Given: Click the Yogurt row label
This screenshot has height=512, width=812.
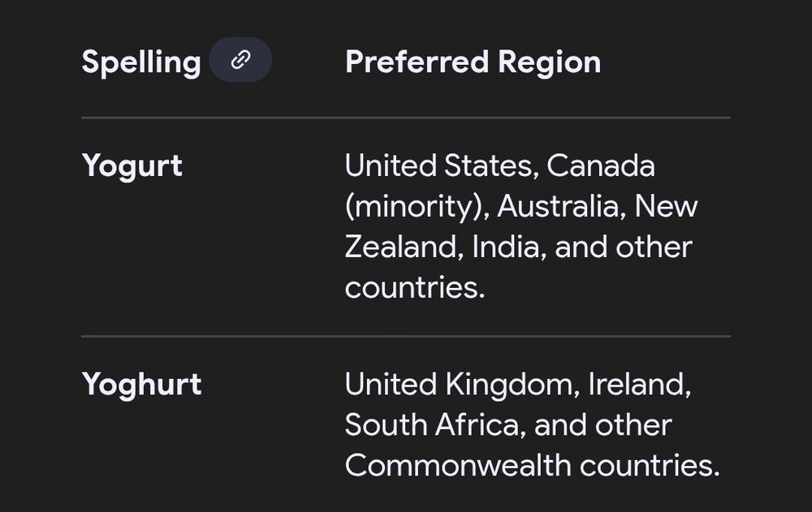Looking at the screenshot, I should click(132, 165).
